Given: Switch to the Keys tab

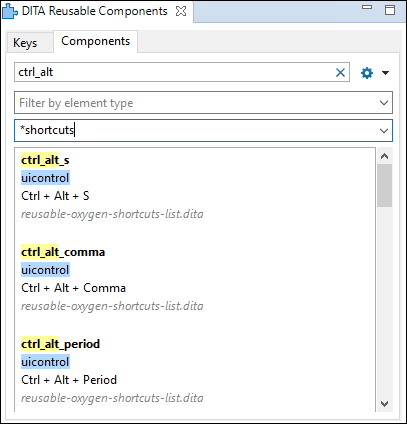Looking at the screenshot, I should click(x=25, y=43).
